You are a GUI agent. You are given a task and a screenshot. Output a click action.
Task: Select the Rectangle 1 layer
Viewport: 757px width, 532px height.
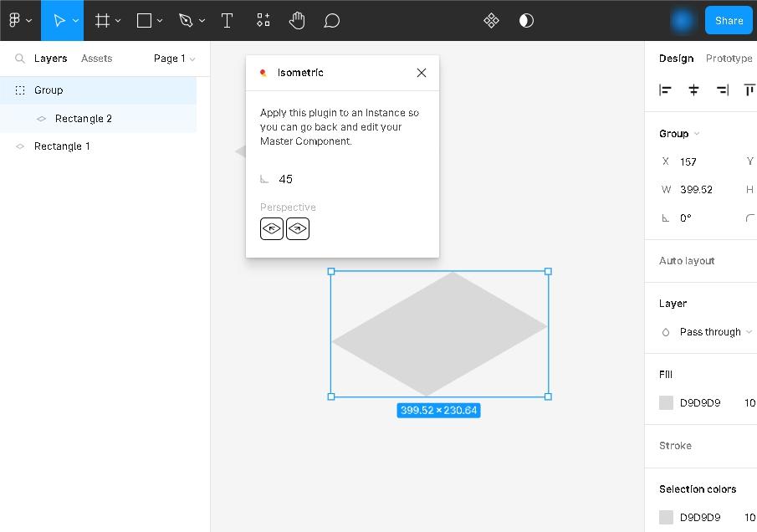[62, 146]
